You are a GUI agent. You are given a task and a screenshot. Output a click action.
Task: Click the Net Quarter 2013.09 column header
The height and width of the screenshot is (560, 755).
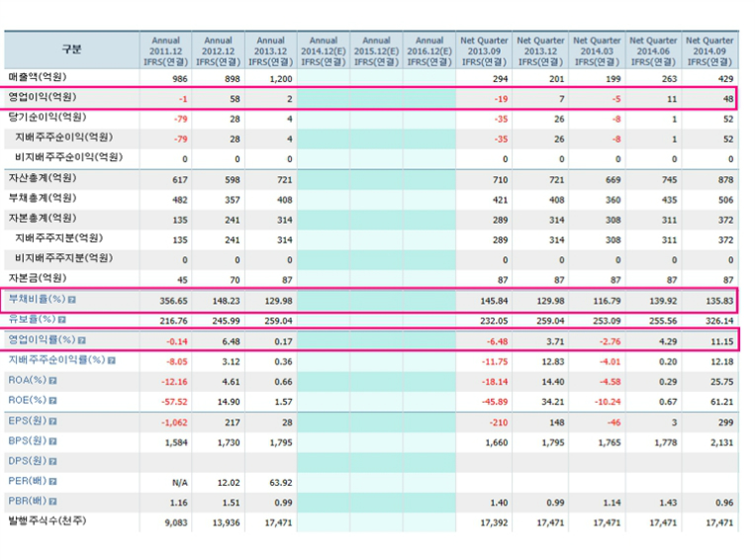[x=485, y=50]
